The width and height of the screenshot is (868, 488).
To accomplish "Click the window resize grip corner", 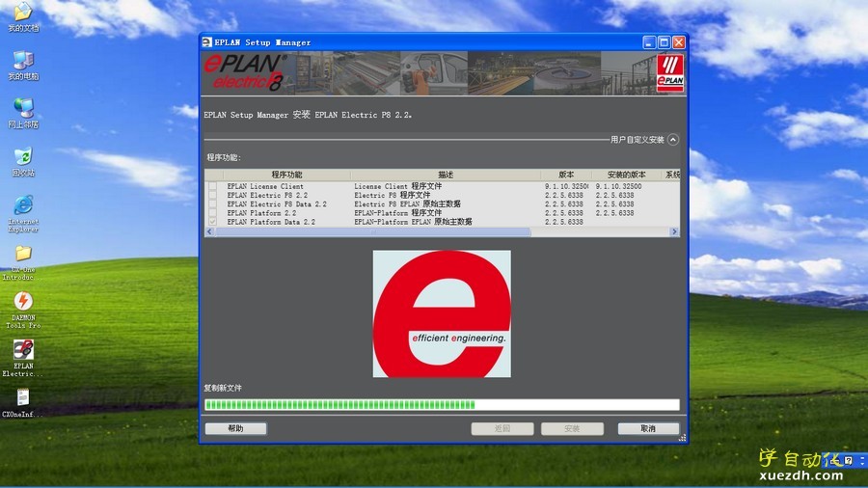I will (682, 438).
